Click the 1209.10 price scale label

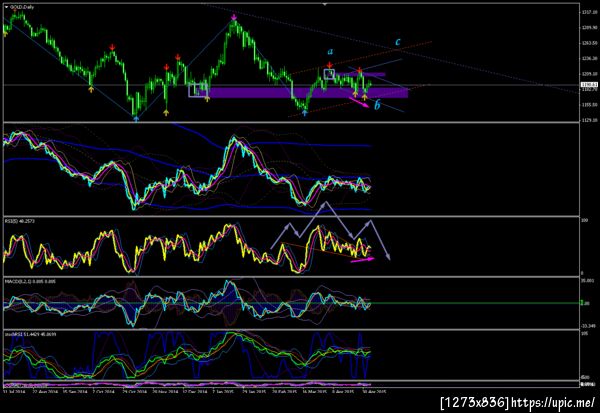[590, 73]
